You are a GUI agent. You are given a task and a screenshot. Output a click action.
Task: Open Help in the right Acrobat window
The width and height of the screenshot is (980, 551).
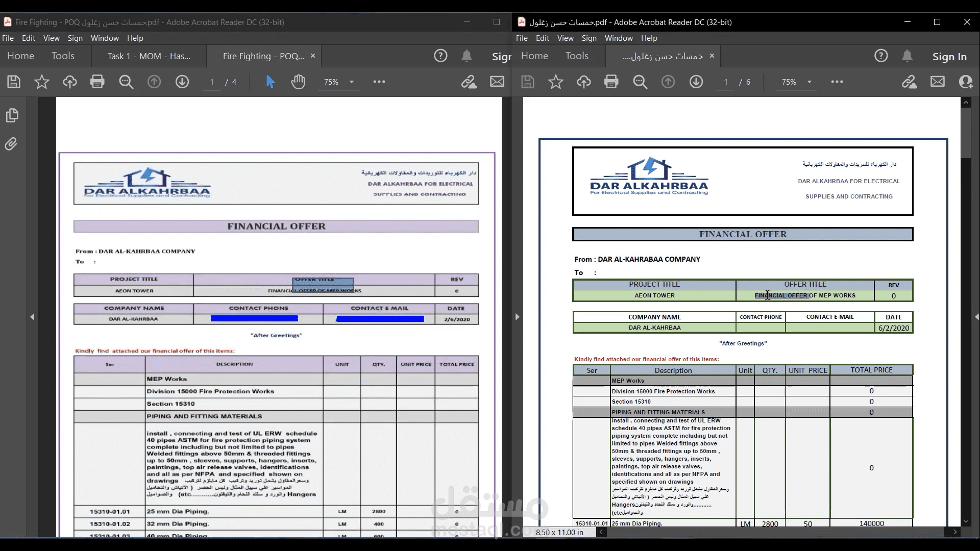648,38
